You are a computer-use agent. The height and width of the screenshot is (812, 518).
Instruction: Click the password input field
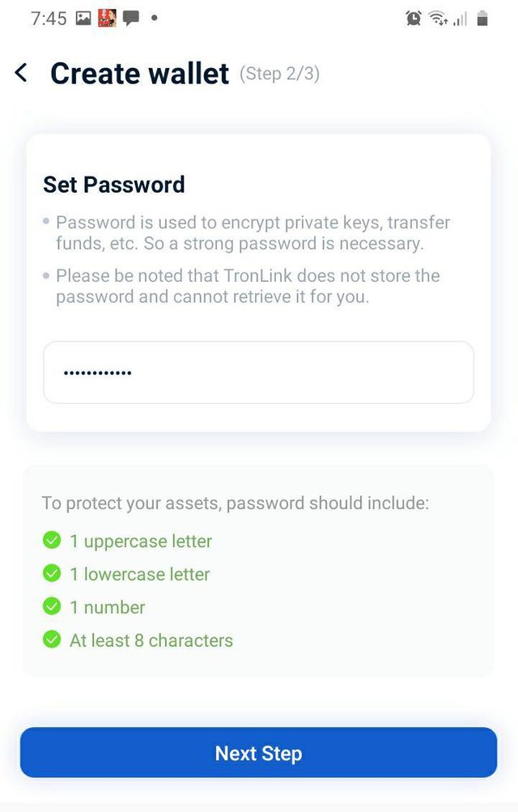pyautogui.click(x=258, y=372)
